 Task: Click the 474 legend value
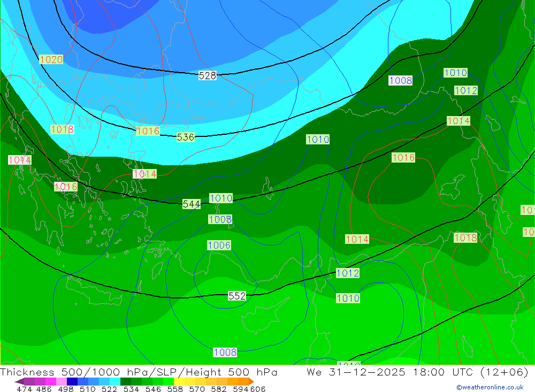[25, 389]
